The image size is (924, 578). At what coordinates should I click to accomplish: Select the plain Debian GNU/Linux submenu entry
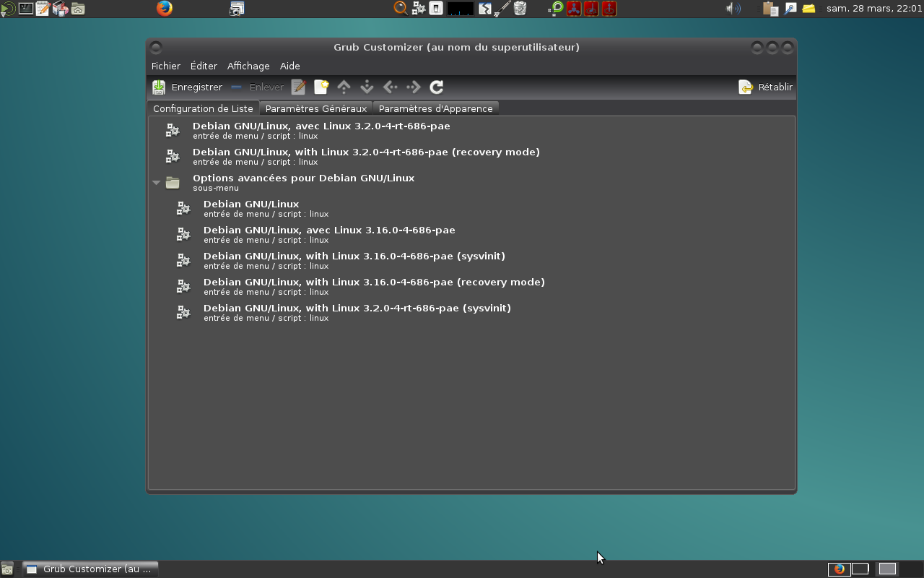pos(471,208)
